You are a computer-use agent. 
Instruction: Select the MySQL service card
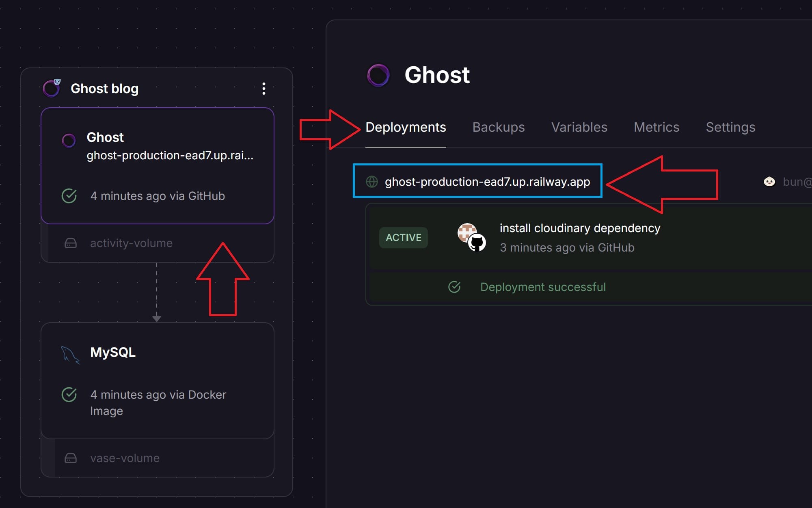click(x=158, y=381)
